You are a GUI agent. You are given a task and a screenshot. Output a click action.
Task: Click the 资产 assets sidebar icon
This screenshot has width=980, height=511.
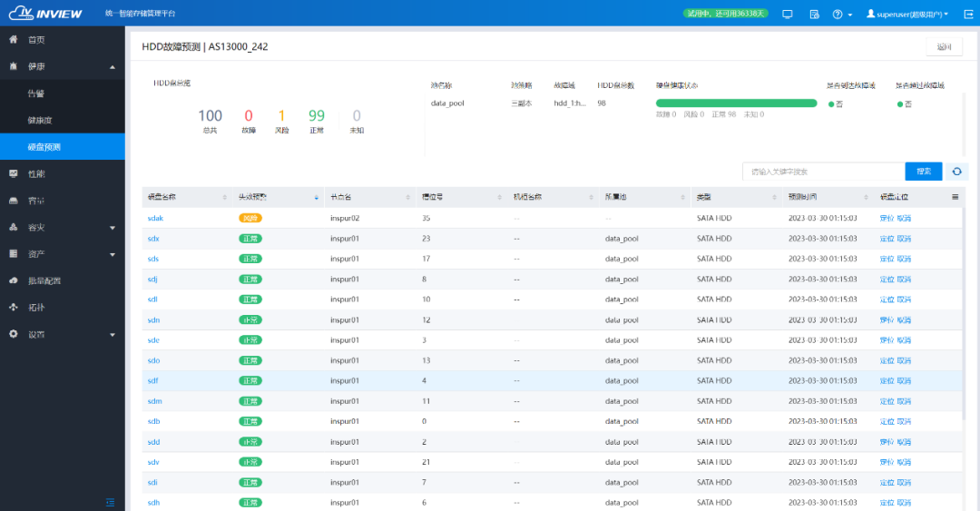13,254
